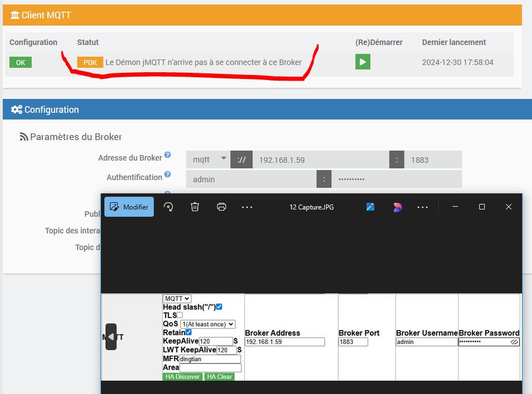The height and width of the screenshot is (394, 532).
Task: Open the mqtt protocol dropdown
Action: 208,159
